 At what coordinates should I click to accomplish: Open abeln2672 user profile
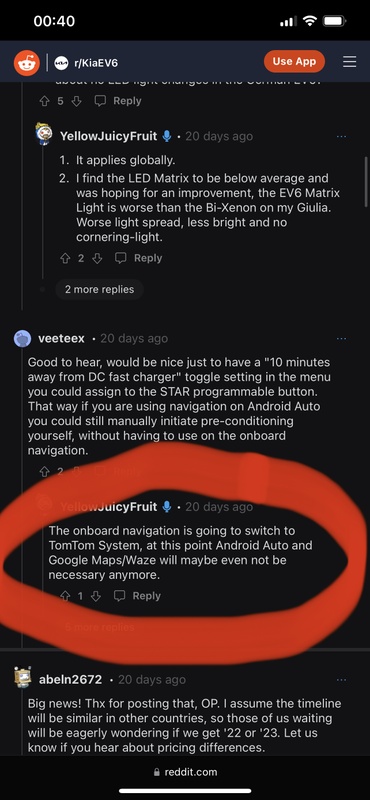(70, 680)
